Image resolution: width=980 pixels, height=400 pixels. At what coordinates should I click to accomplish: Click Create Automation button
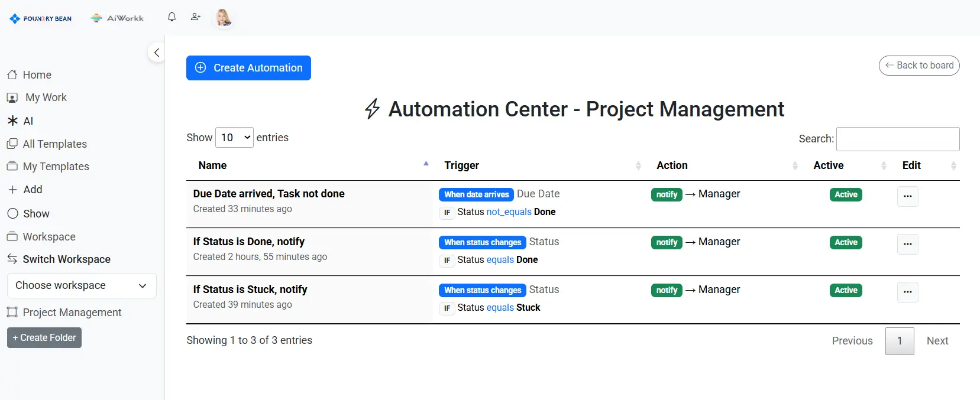pos(248,68)
